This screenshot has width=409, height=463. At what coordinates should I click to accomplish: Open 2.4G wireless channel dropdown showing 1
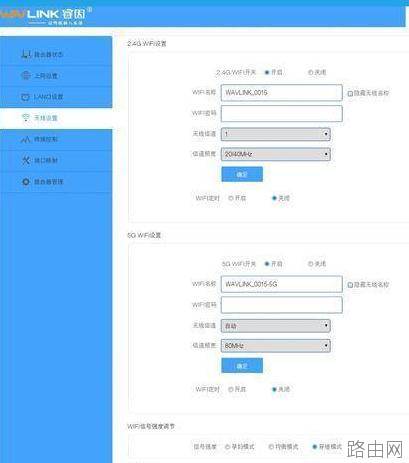(276, 134)
